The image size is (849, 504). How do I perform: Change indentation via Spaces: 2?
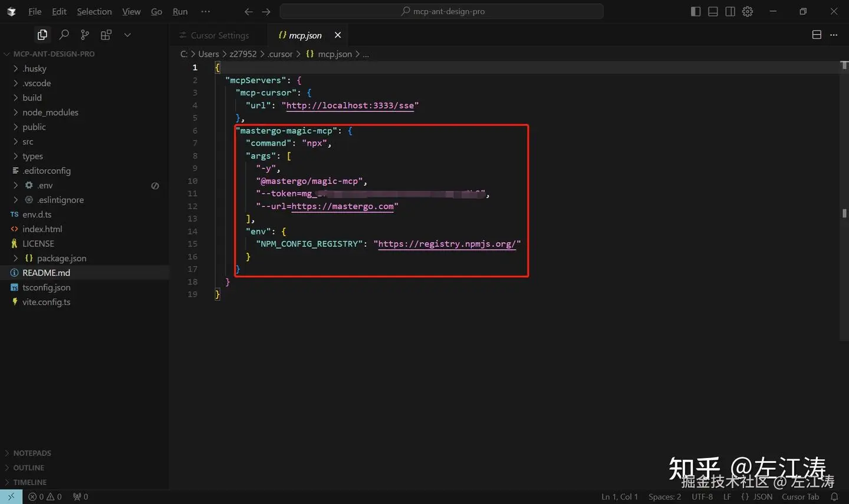(x=664, y=497)
